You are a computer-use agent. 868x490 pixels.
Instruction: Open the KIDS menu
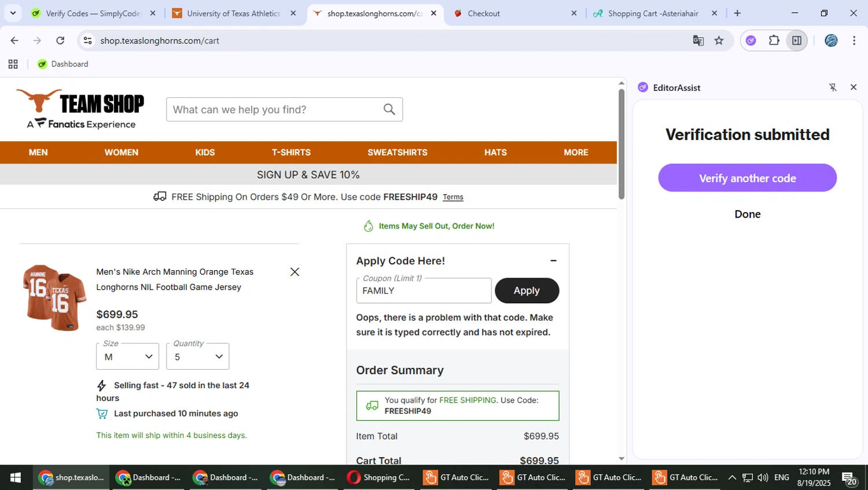[205, 153]
